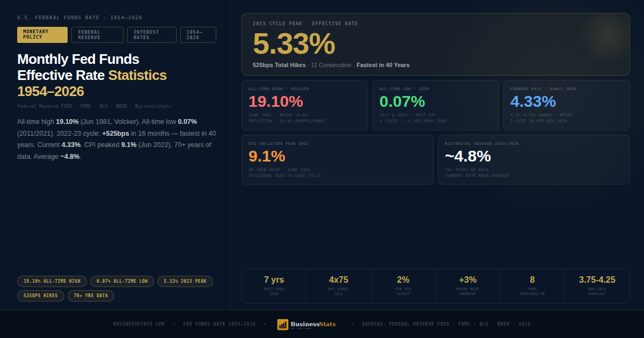
Task: Click the Historical Average ~4.8% card
Action: tap(533, 159)
